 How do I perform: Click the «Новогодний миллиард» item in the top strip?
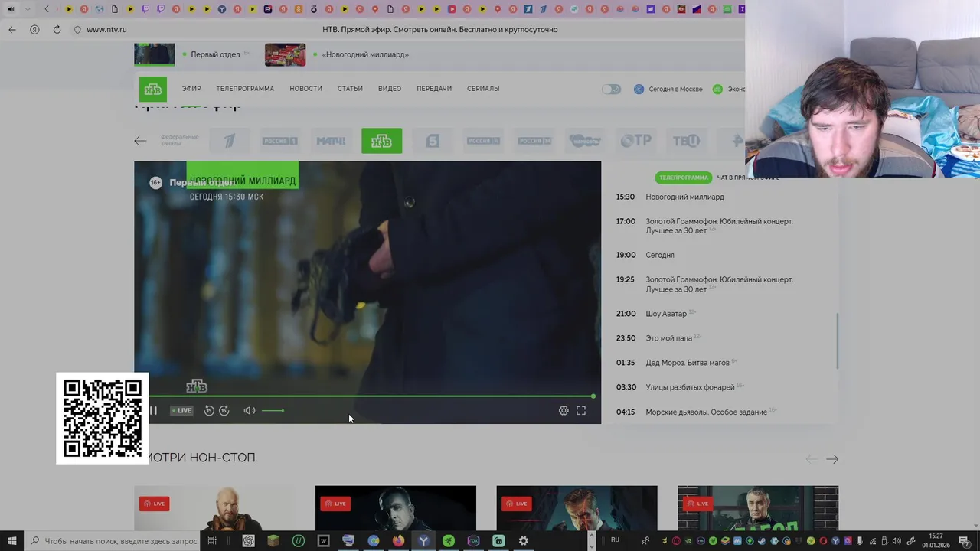[x=337, y=54]
